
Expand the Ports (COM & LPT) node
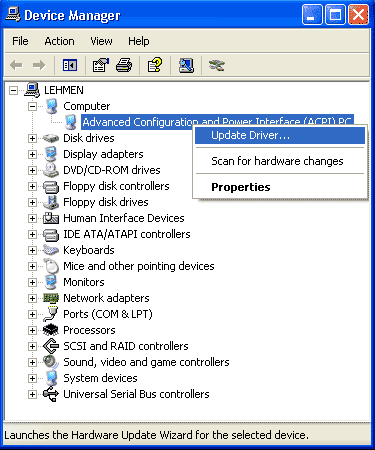[32, 314]
